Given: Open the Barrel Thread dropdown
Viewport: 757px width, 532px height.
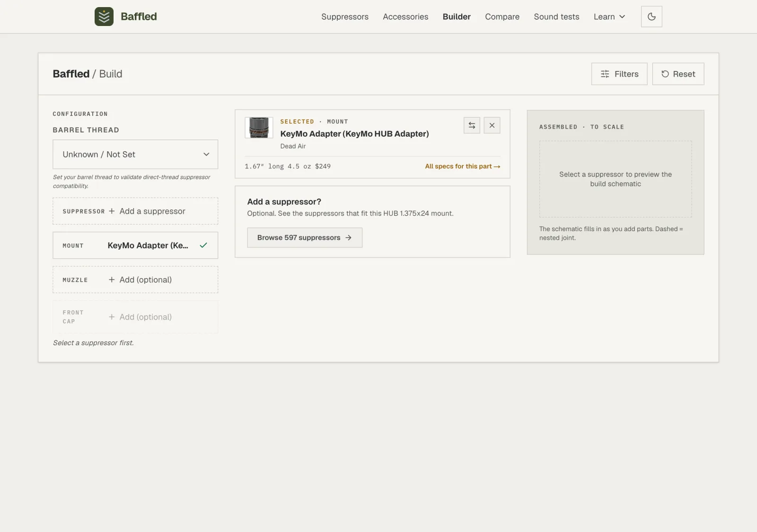Looking at the screenshot, I should pyautogui.click(x=135, y=154).
